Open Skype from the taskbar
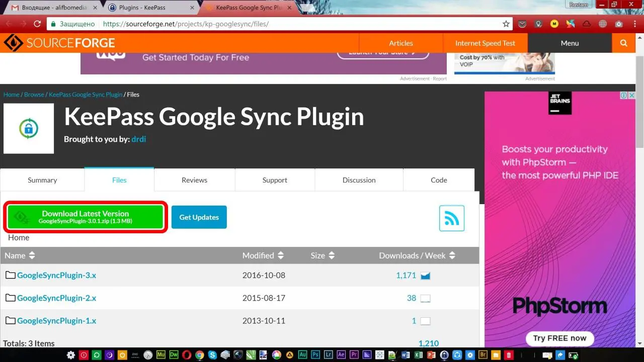 (213, 355)
